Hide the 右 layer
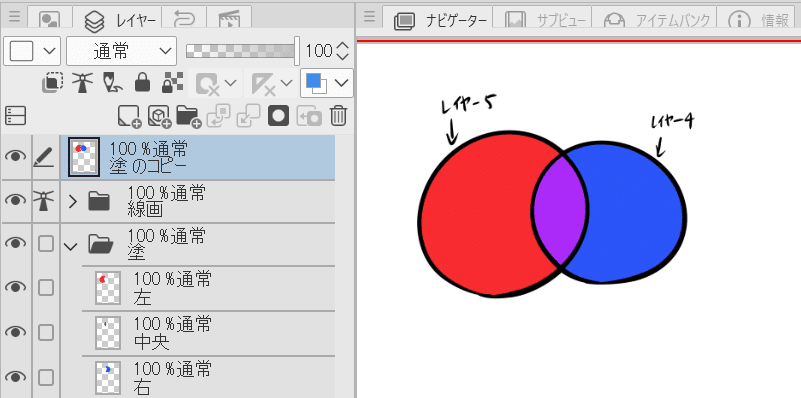 [15, 378]
